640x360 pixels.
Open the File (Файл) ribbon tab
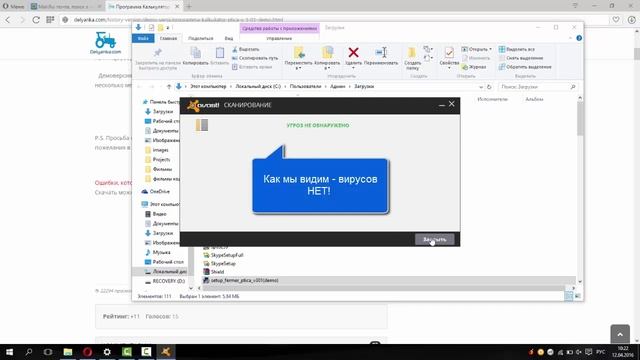(x=143, y=38)
